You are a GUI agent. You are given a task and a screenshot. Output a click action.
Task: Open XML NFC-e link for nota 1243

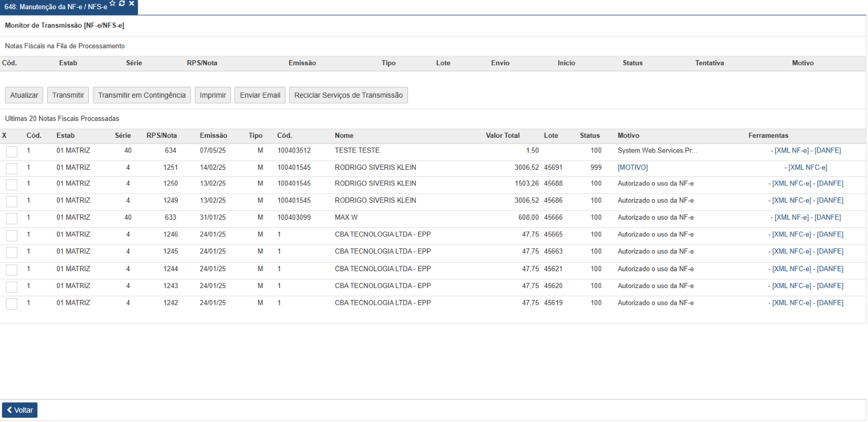pyautogui.click(x=792, y=286)
